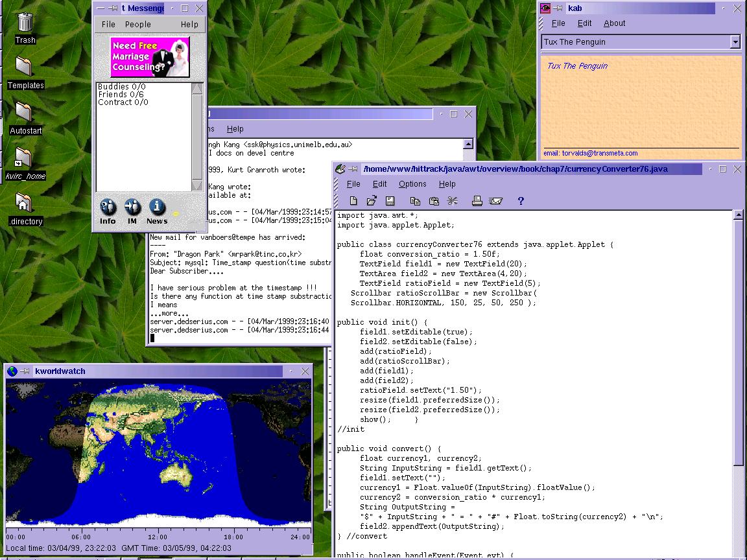
Task: Click the Tux The Penguin combo text field
Action: (636, 42)
